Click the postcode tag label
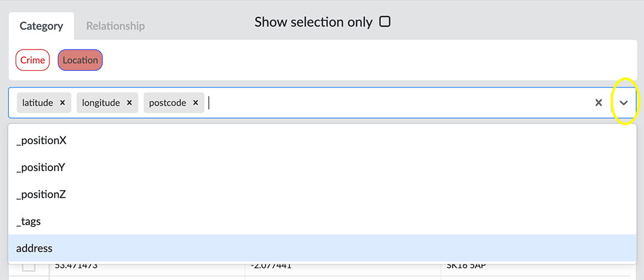 click(168, 102)
